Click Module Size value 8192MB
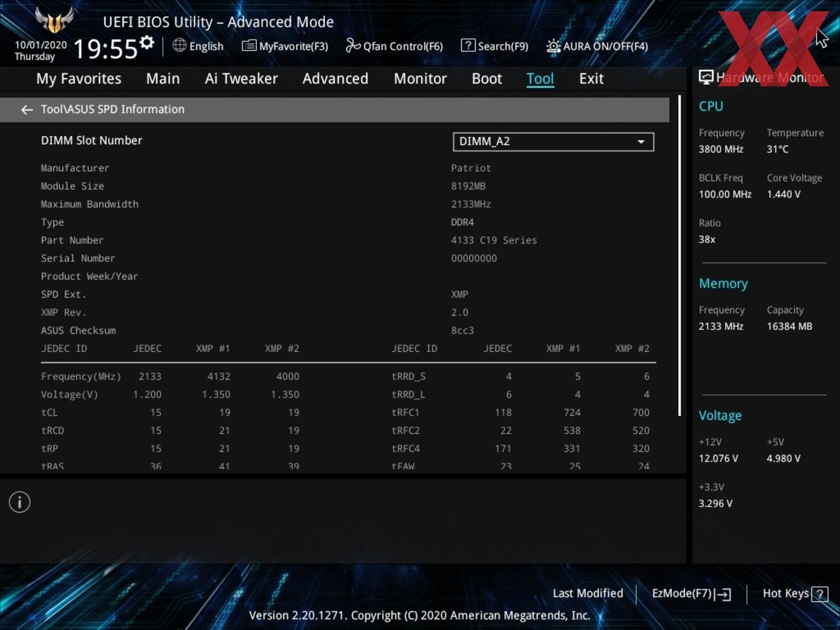The width and height of the screenshot is (840, 630). [468, 186]
